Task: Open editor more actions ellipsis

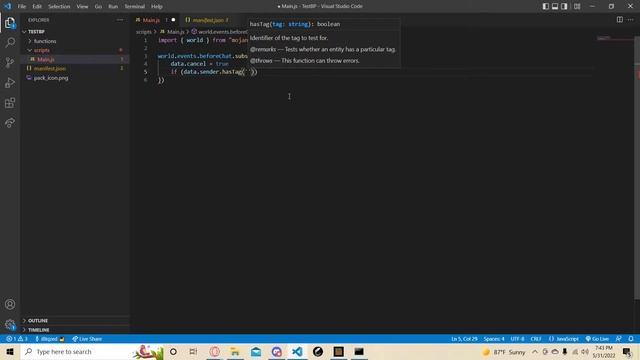Action: pos(631,20)
